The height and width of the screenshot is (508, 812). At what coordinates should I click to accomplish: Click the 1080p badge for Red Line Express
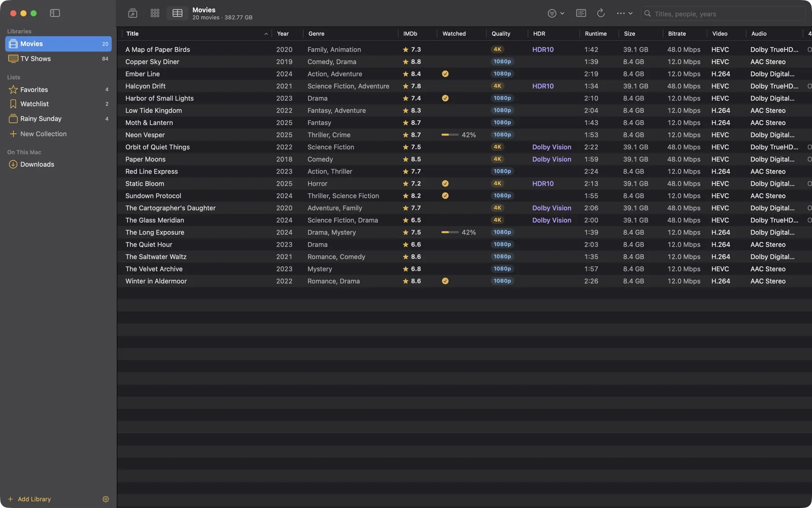[502, 172]
